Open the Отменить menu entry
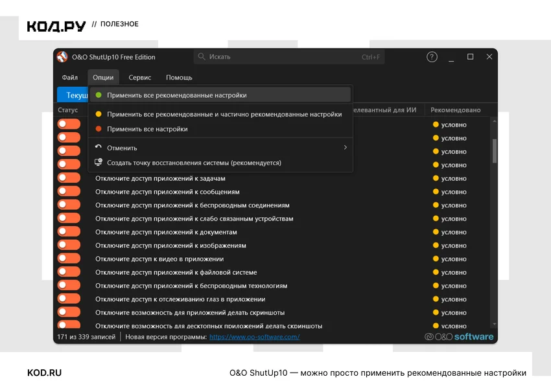 click(x=220, y=148)
